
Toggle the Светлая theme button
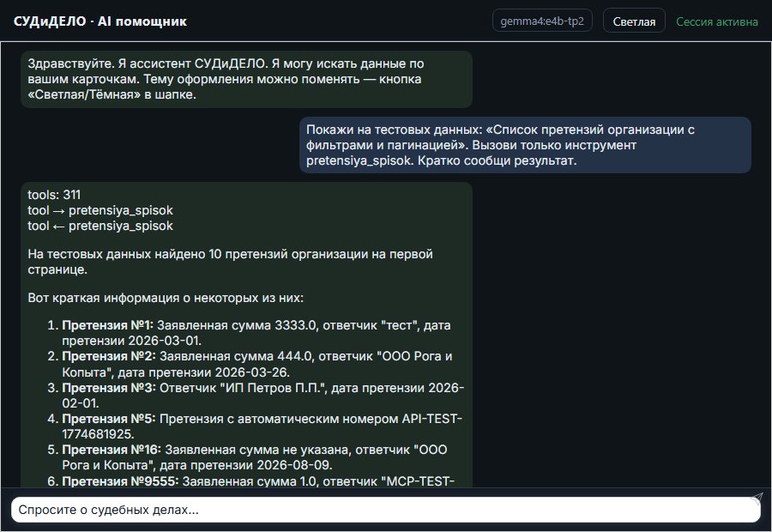tap(634, 21)
